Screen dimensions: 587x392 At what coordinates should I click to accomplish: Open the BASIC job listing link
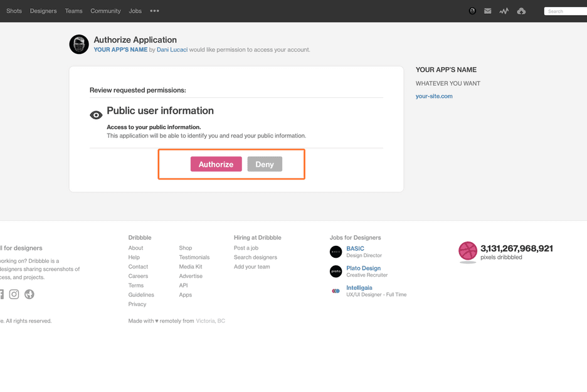pos(355,248)
